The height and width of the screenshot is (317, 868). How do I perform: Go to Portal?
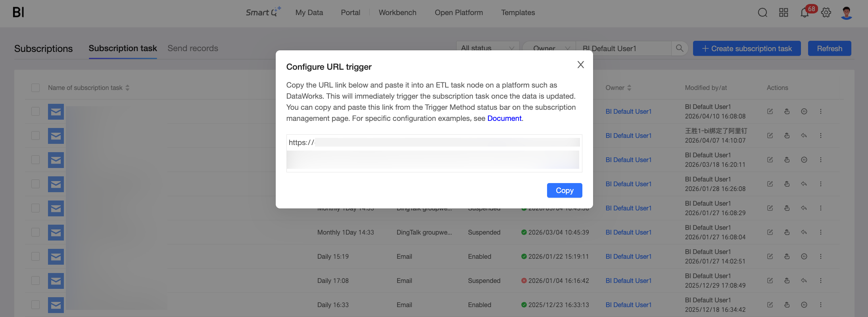(350, 13)
